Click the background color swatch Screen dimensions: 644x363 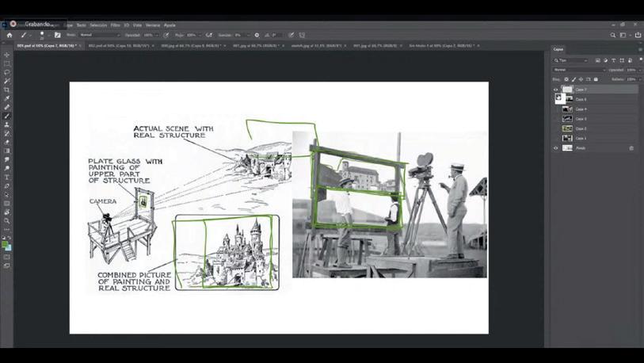[x=9, y=248]
